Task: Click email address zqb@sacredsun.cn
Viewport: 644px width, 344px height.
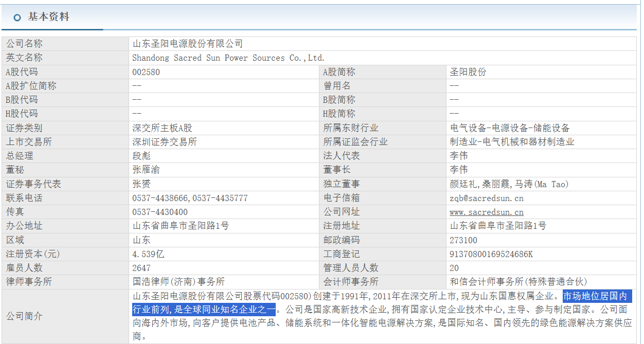Action: coord(487,198)
